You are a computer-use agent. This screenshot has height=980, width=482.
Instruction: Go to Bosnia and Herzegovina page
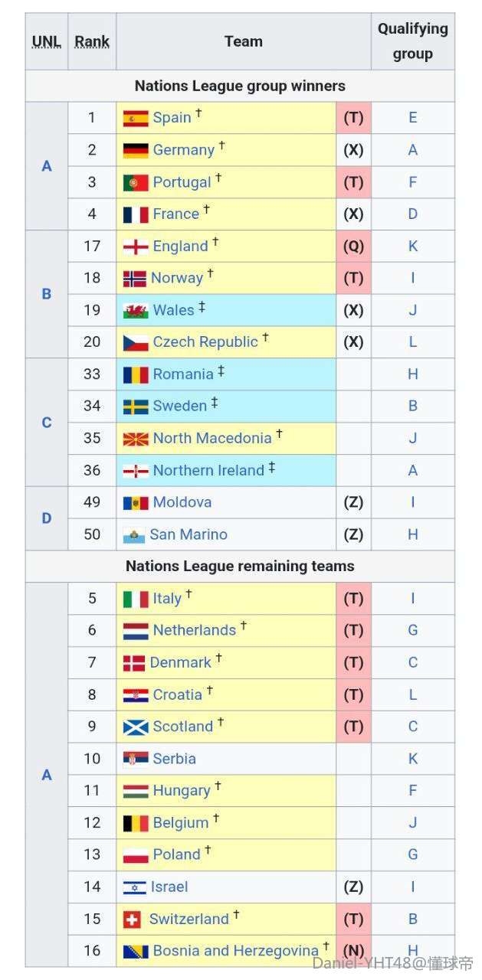coord(235,951)
